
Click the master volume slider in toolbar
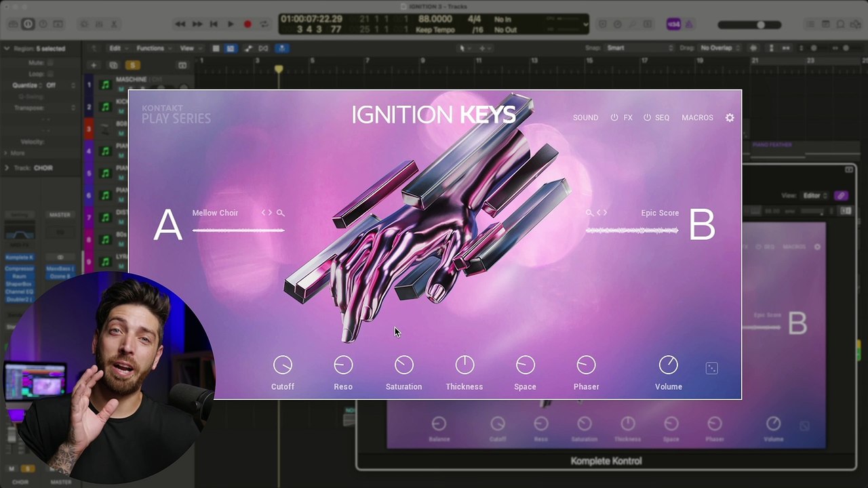pos(748,24)
